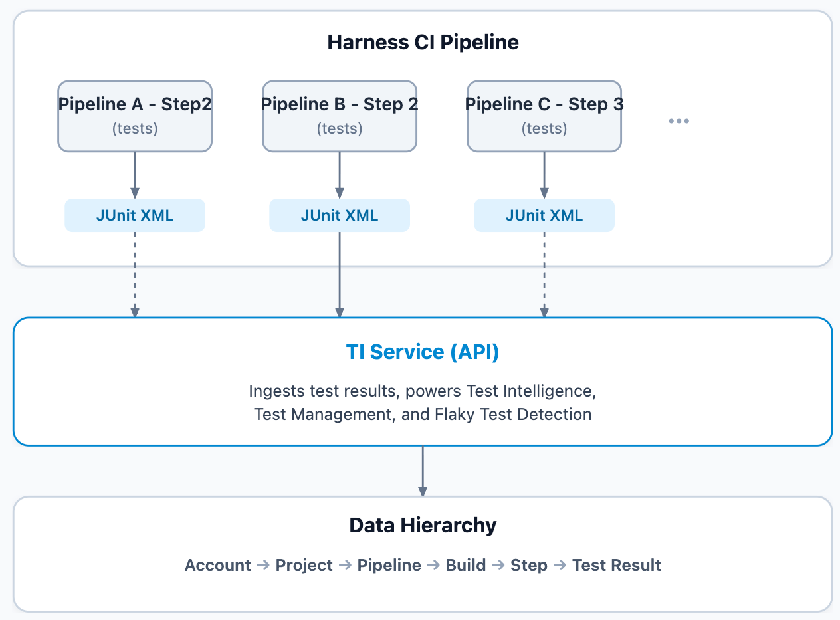Click the JUnit XML label under Pipeline C
Screen dimensions: 840x620
[x=544, y=215]
